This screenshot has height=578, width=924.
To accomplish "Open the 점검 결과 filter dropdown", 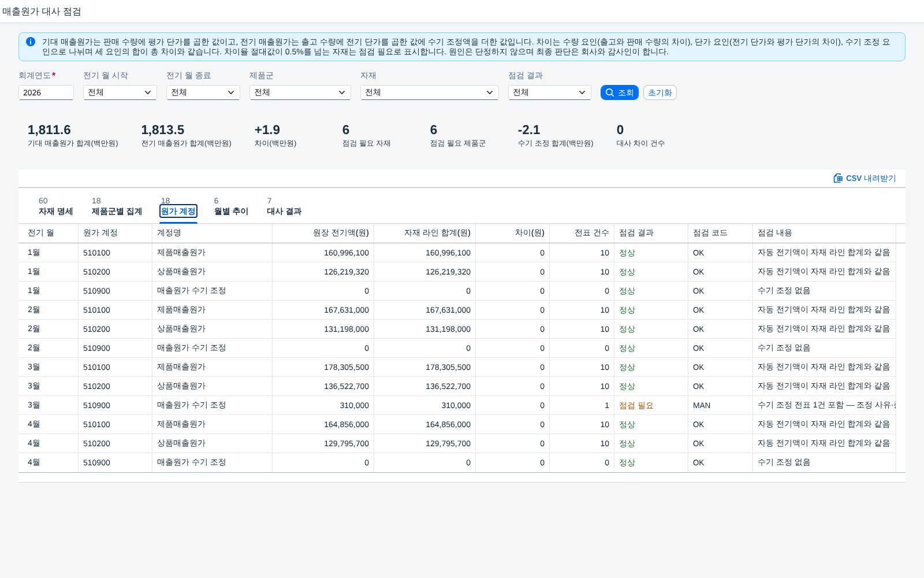I will point(550,92).
